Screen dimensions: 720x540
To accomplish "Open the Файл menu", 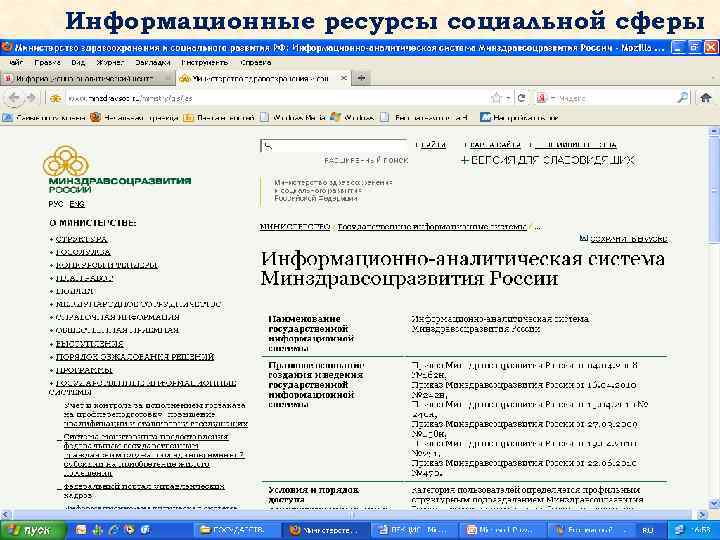I will coord(16,62).
